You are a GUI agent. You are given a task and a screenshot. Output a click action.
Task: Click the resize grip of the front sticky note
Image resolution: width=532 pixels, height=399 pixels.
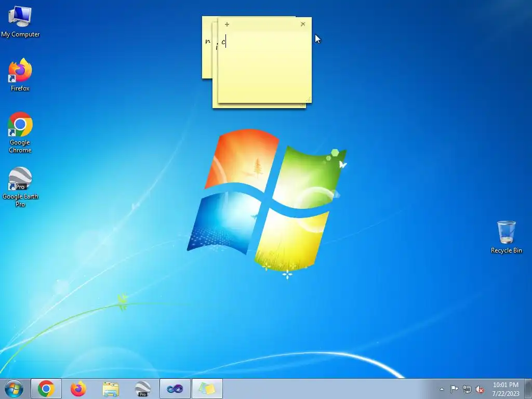pyautogui.click(x=309, y=100)
